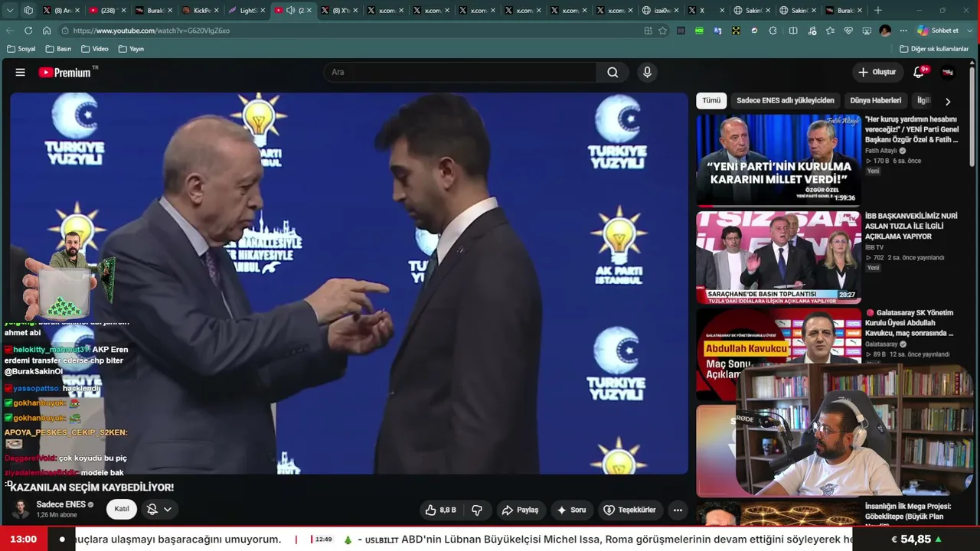The image size is (980, 551).
Task: Open browser extensions puzzle icon
Action: tap(773, 31)
